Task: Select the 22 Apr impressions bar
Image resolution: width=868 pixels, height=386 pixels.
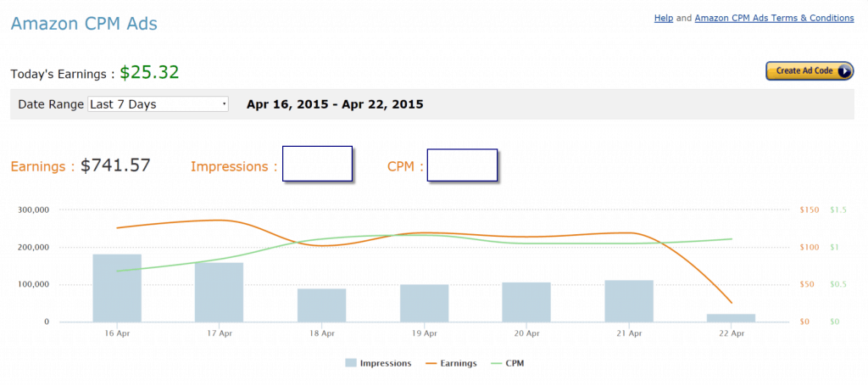Action: click(732, 318)
